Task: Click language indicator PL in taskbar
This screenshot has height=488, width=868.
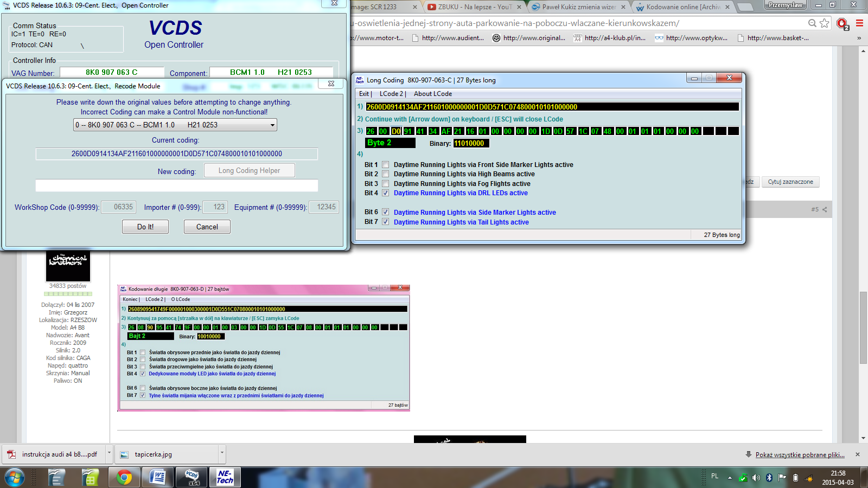Action: 715,476
